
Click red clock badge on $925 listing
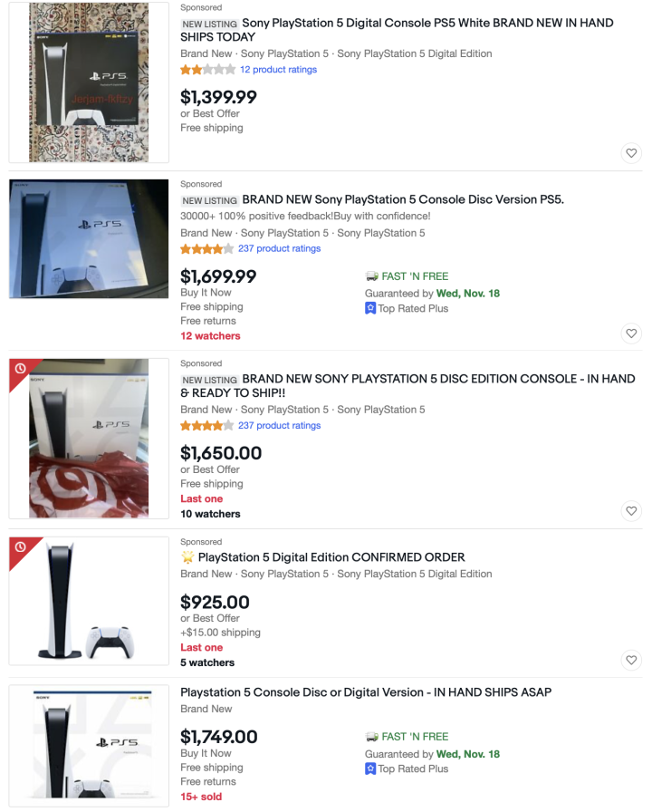(21, 548)
